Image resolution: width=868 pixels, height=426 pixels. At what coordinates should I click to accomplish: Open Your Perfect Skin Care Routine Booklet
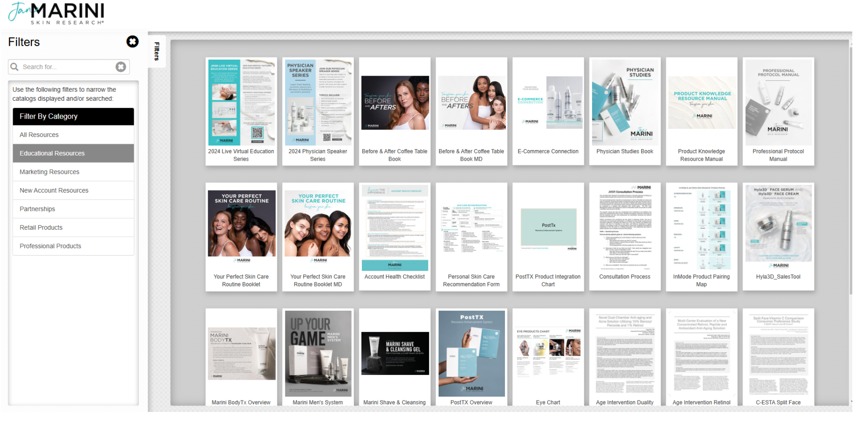[x=241, y=237]
